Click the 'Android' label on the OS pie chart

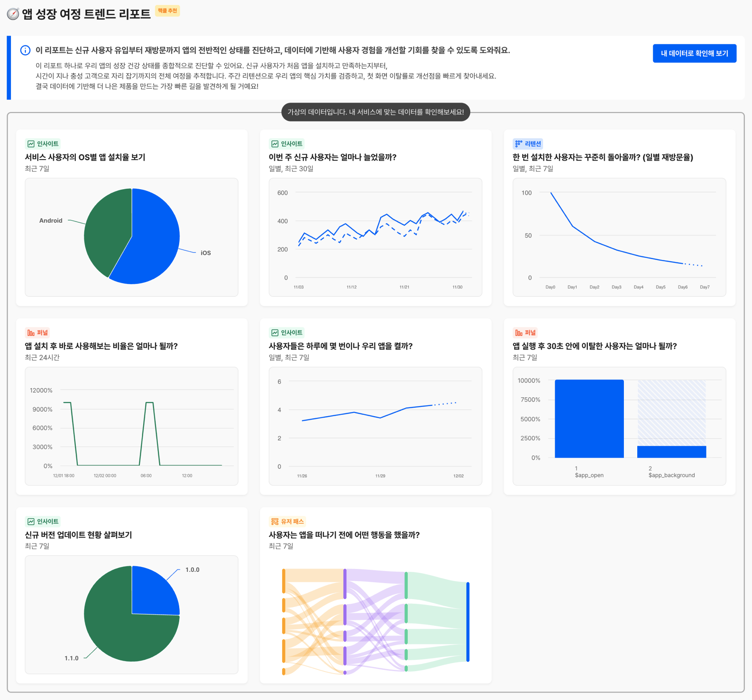click(51, 221)
